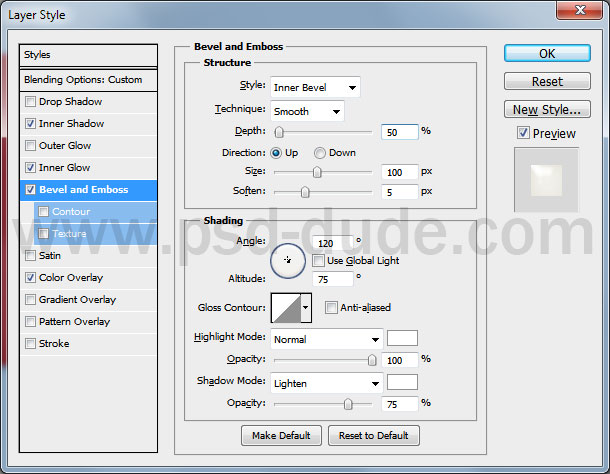The width and height of the screenshot is (610, 474).
Task: Open the Gloss Contour picker arrow
Action: point(306,308)
